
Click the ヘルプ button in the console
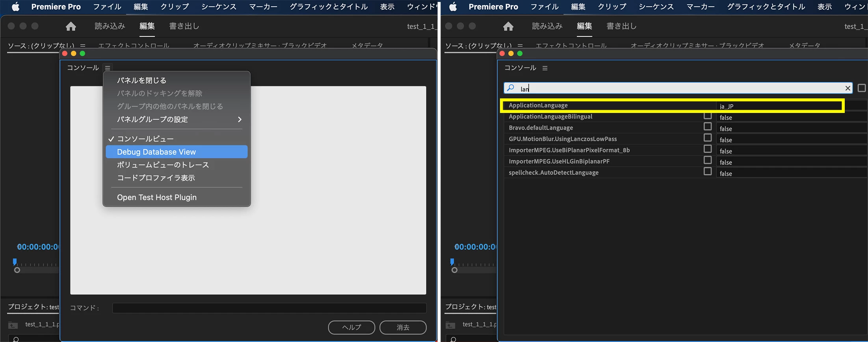click(x=351, y=327)
